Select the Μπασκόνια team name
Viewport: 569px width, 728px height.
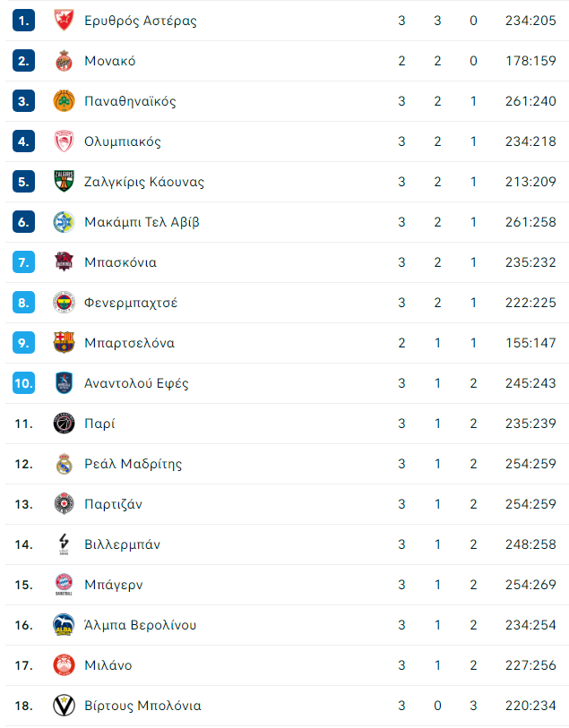(120, 262)
